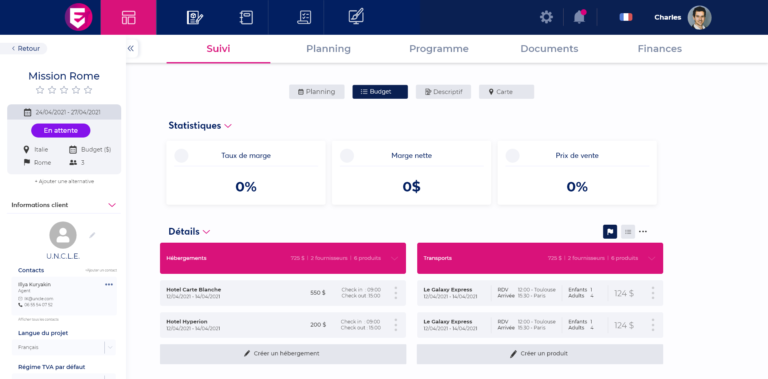Open the checklist document icon in top navigation

click(x=304, y=17)
